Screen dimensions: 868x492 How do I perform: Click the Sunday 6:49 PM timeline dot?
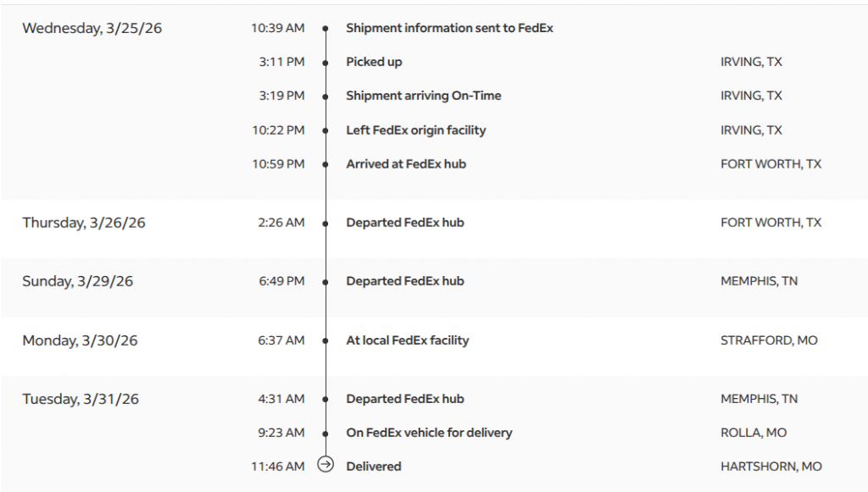click(x=325, y=282)
